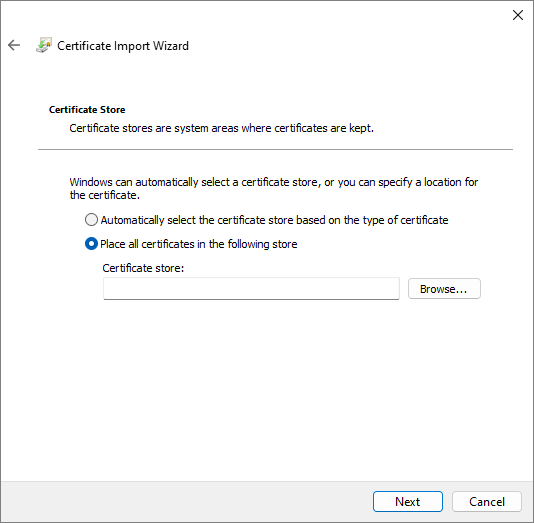The height and width of the screenshot is (523, 534).
Task: Click the 'Certificate store:' field label
Action: pos(143,268)
